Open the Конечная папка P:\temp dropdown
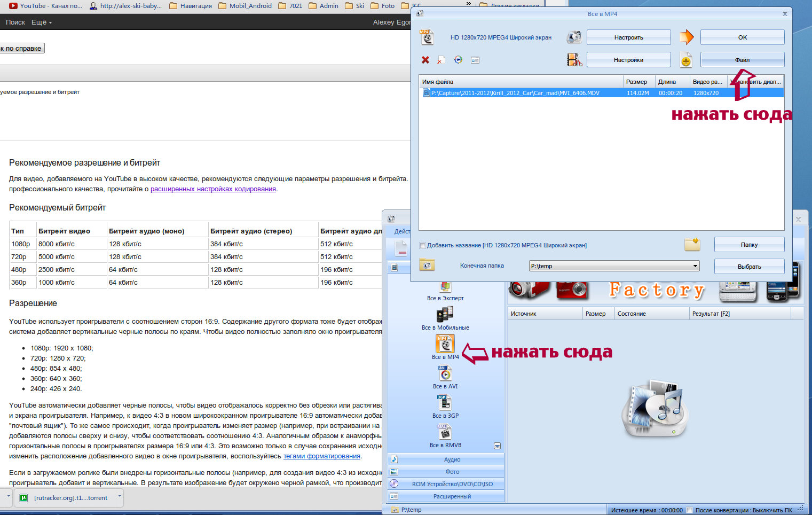The width and height of the screenshot is (812, 515). (x=614, y=266)
